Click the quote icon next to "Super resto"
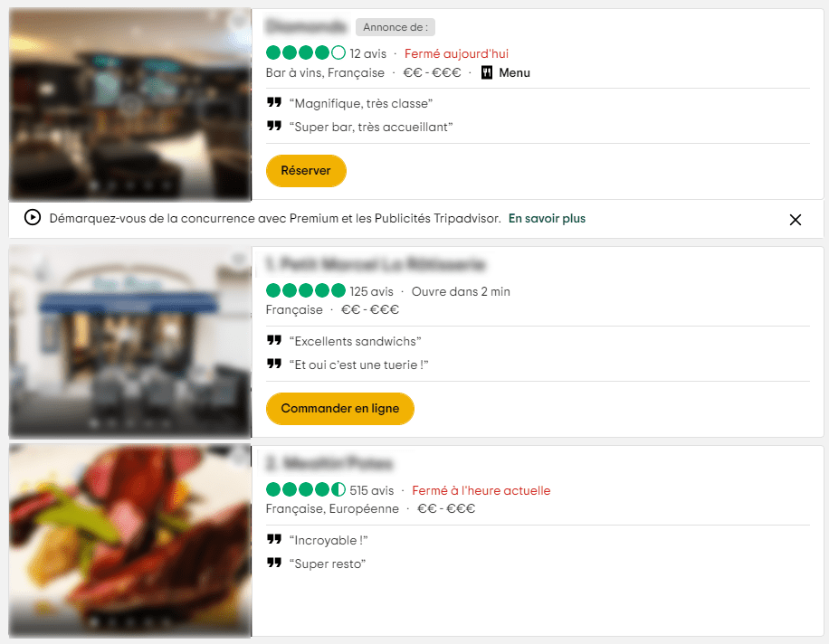The width and height of the screenshot is (829, 644). point(273,563)
